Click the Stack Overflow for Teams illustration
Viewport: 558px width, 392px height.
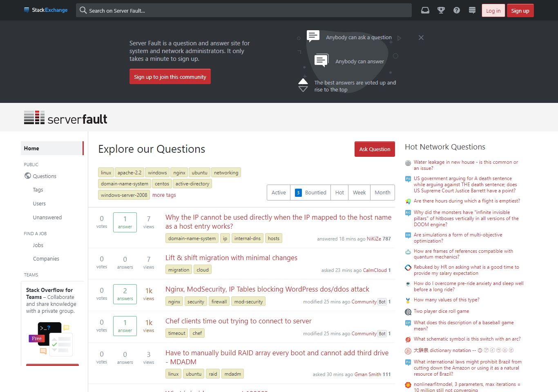(x=51, y=339)
